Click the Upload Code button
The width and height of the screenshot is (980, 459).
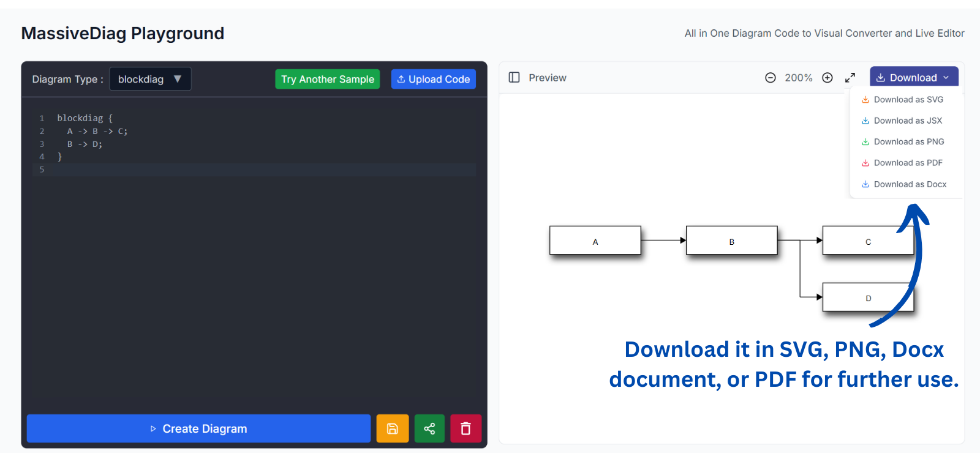434,79
